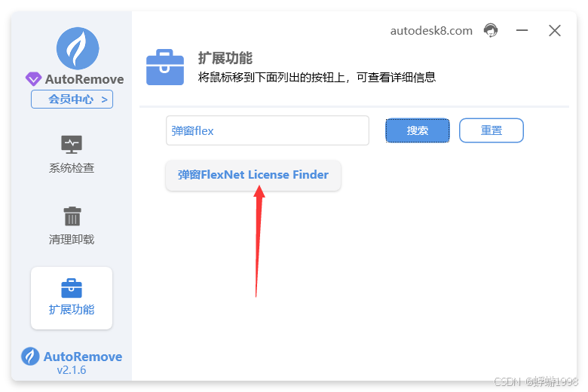Screen dimensions: 588x392
Task: Click the 系统检查 sidebar label
Action: point(72,167)
